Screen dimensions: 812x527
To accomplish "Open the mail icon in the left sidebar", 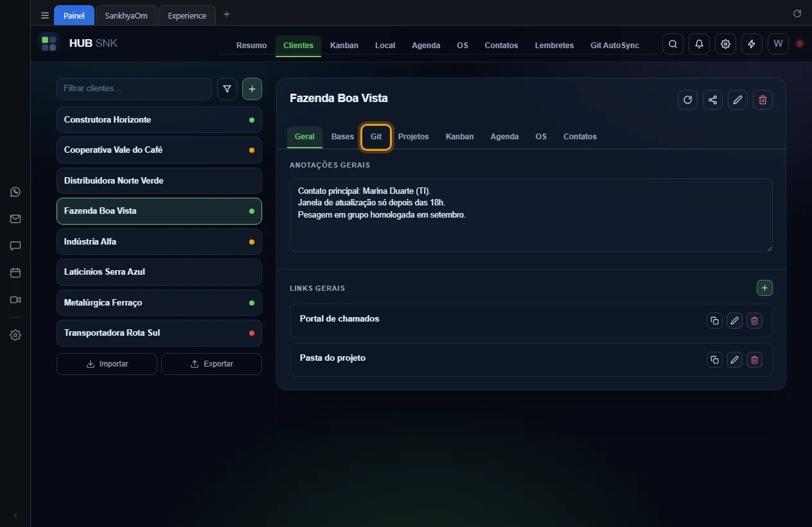I will pyautogui.click(x=15, y=219).
